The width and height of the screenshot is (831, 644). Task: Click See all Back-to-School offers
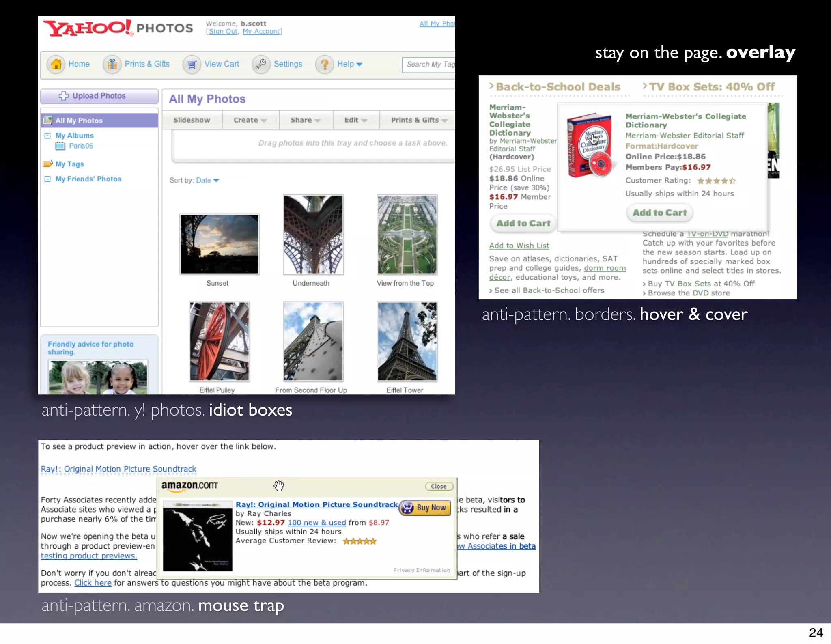pos(547,291)
